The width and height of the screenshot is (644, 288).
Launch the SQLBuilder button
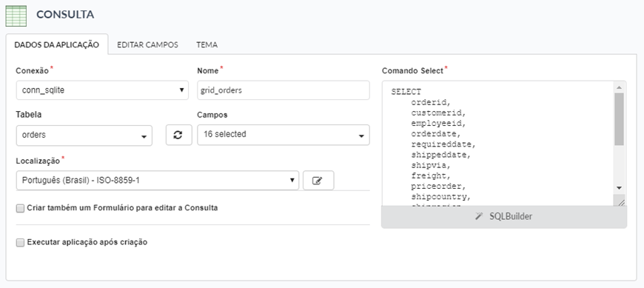(504, 216)
